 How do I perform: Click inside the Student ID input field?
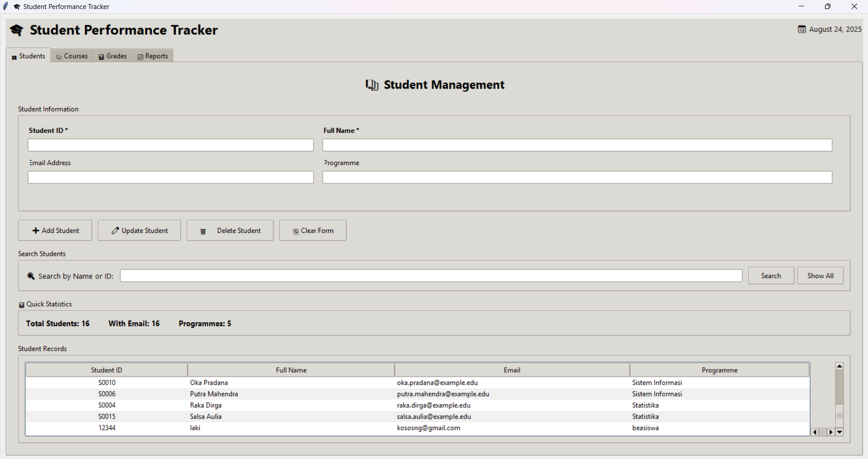point(170,145)
